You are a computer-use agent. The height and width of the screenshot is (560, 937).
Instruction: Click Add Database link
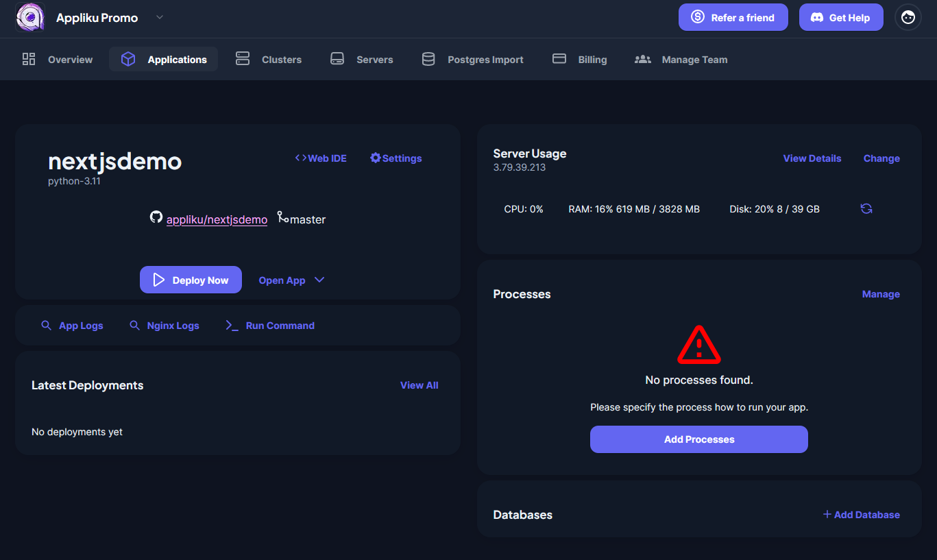click(x=861, y=515)
